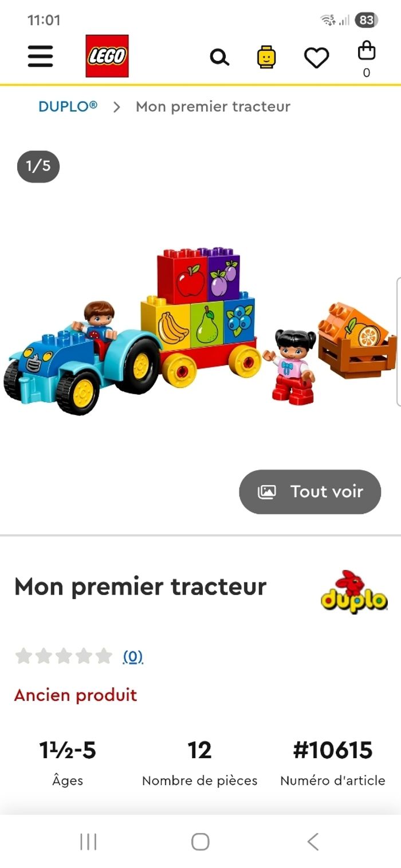Open the minifigure account icon
The image size is (401, 868).
coord(266,57)
